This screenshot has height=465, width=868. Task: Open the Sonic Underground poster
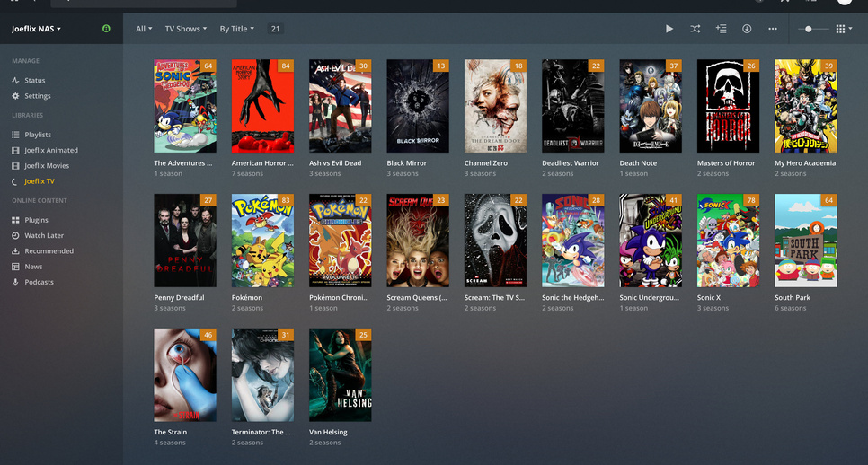coord(651,241)
